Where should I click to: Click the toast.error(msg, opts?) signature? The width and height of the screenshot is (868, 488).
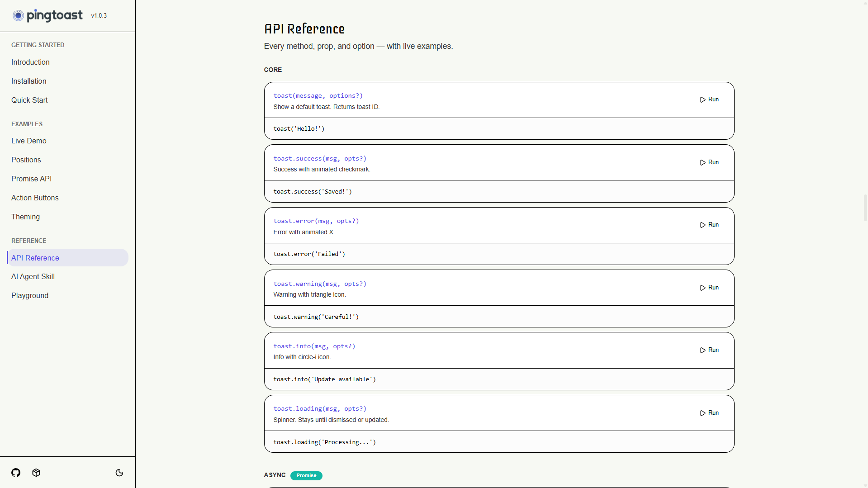pyautogui.click(x=316, y=221)
